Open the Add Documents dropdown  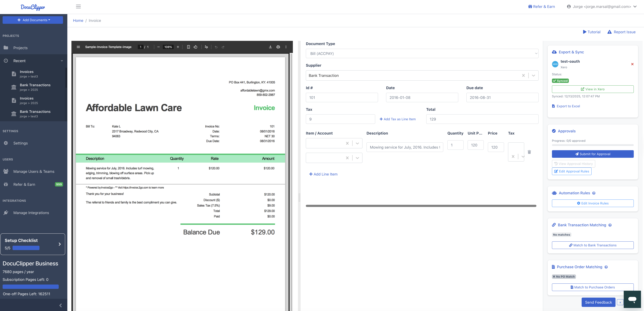[33, 20]
